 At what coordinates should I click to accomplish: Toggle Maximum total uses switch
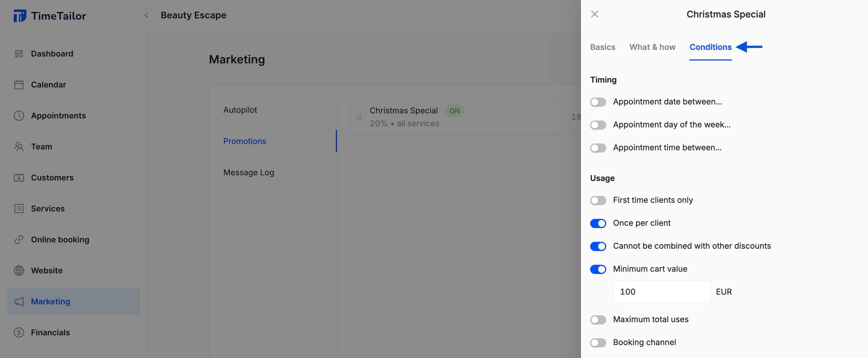(x=598, y=320)
